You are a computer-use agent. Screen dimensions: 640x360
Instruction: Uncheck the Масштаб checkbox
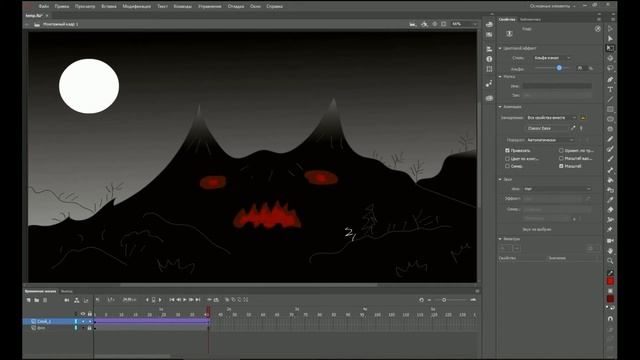point(561,166)
